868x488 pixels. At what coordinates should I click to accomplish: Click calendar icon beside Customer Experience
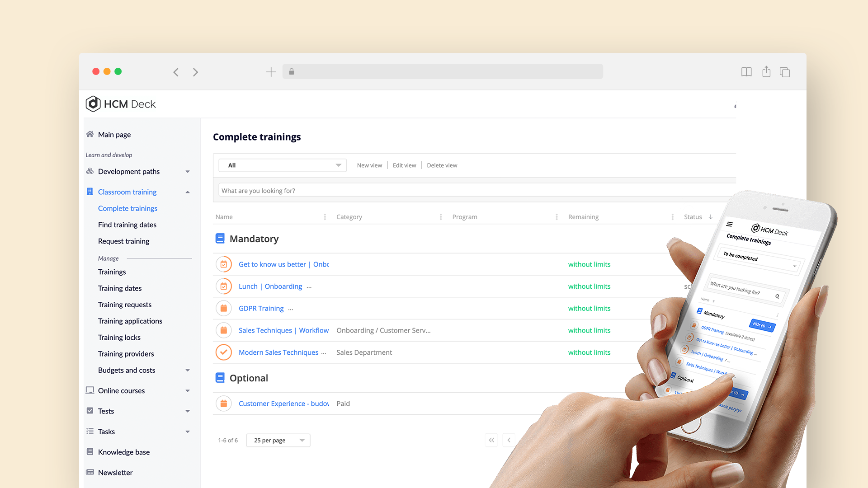pos(224,404)
